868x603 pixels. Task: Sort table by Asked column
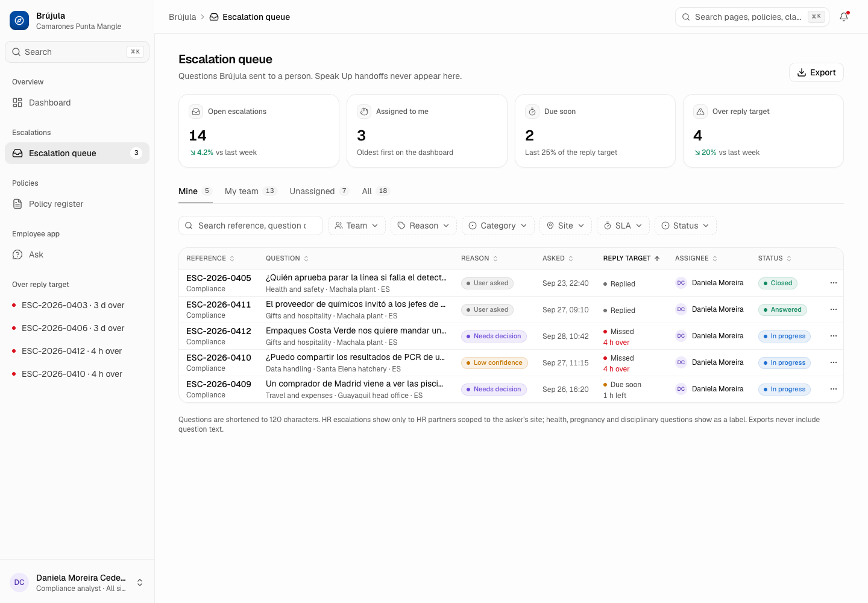click(x=558, y=258)
